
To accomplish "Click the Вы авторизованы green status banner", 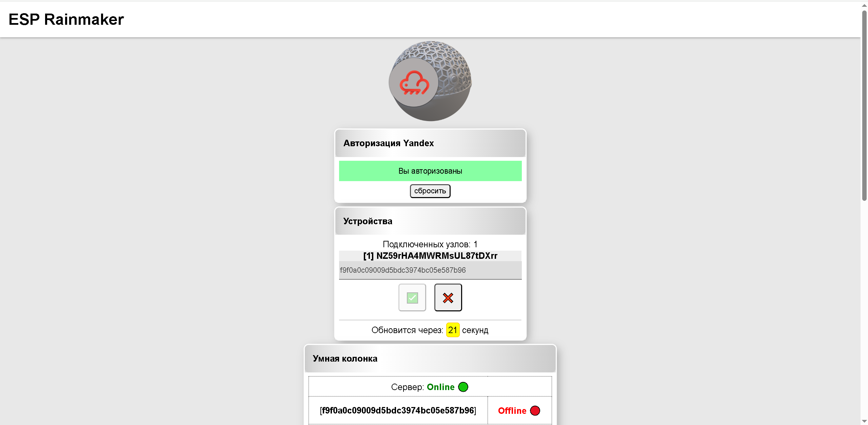I will [x=430, y=171].
